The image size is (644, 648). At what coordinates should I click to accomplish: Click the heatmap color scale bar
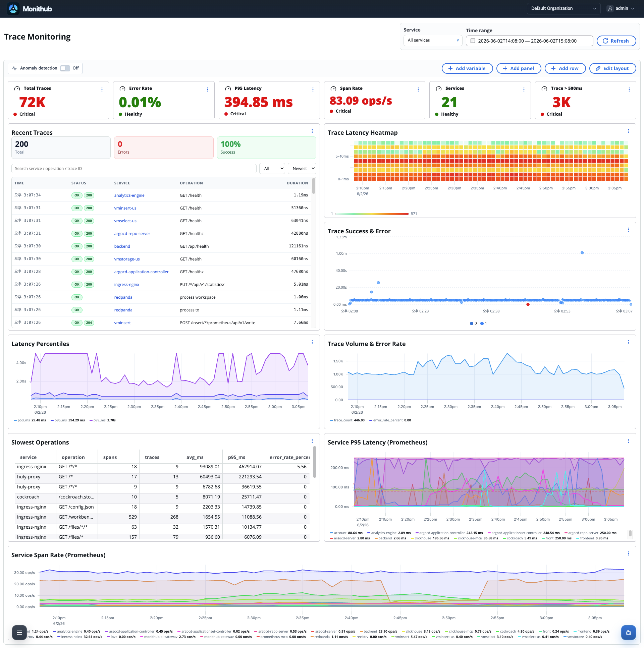pos(372,214)
